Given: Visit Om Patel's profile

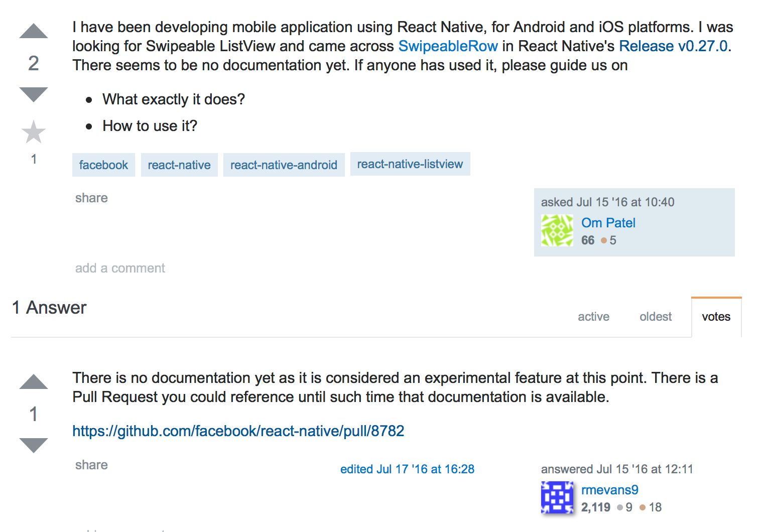Looking at the screenshot, I should point(608,222).
